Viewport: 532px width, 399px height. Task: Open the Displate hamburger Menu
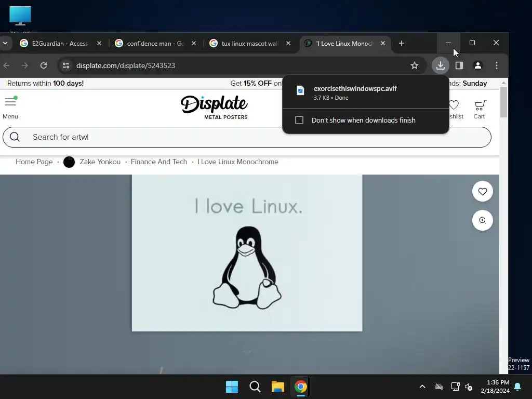point(10,108)
